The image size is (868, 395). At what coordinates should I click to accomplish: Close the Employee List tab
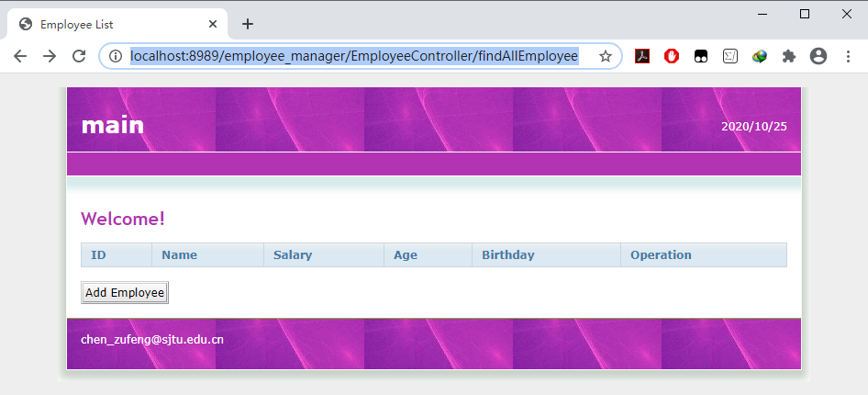point(213,25)
